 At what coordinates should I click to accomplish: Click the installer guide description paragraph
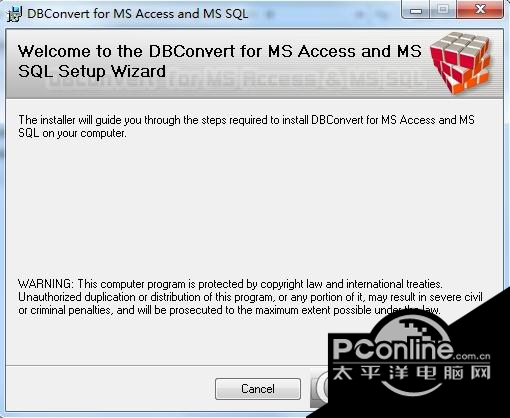[246, 126]
